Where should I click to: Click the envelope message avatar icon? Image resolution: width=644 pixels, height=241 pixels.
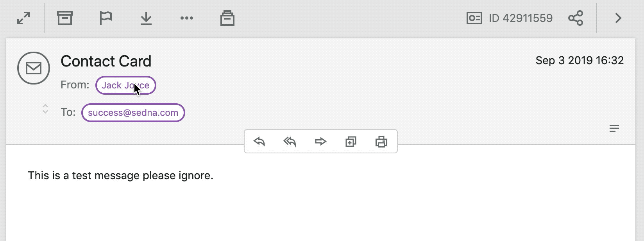tap(34, 68)
